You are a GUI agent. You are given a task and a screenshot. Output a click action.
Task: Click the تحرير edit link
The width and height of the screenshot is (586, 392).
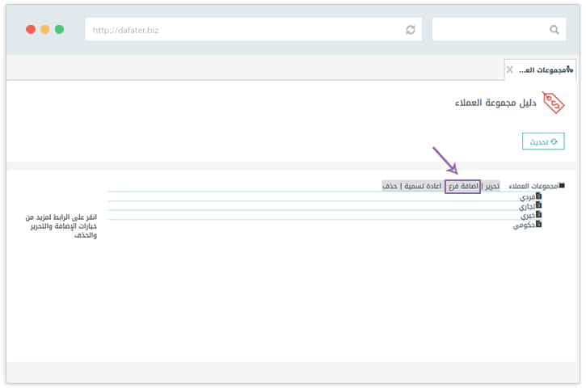[491, 186]
